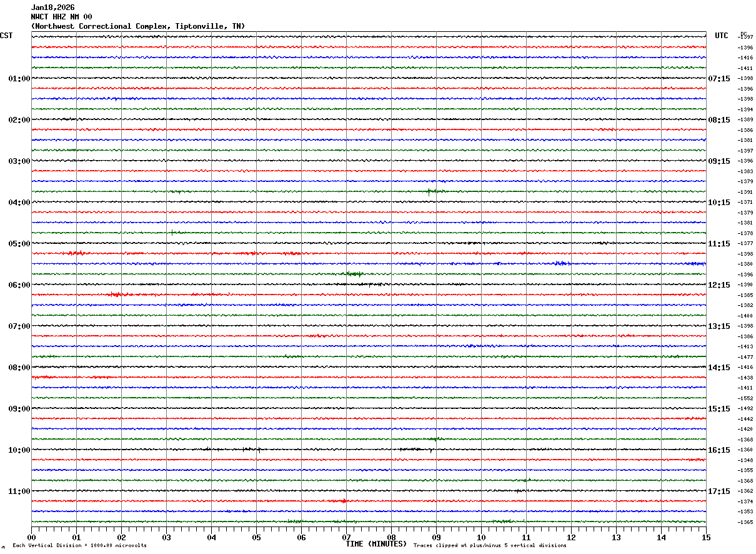
Task: Click the 05:00 CST hour label
Action: [x=19, y=244]
